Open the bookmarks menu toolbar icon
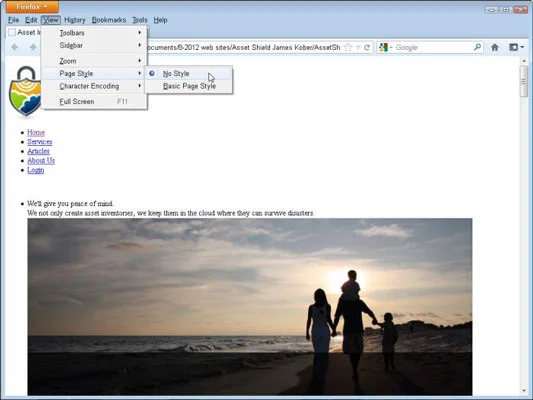Screen dimensions: 533x400 tap(516, 47)
